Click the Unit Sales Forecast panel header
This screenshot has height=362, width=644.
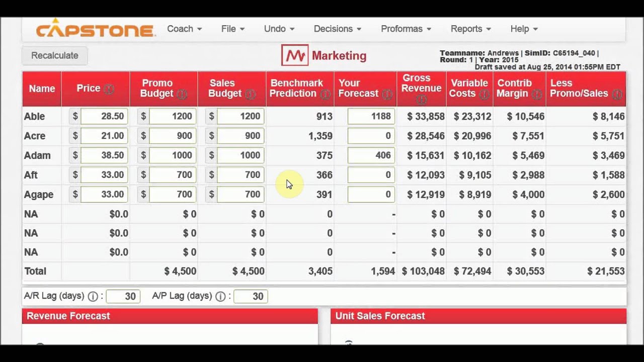pyautogui.click(x=478, y=316)
